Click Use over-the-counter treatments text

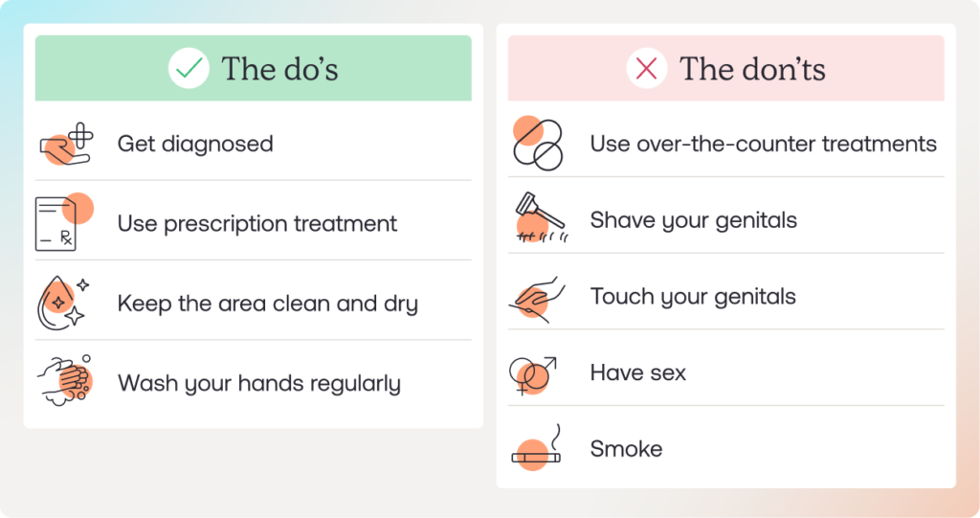(x=763, y=144)
